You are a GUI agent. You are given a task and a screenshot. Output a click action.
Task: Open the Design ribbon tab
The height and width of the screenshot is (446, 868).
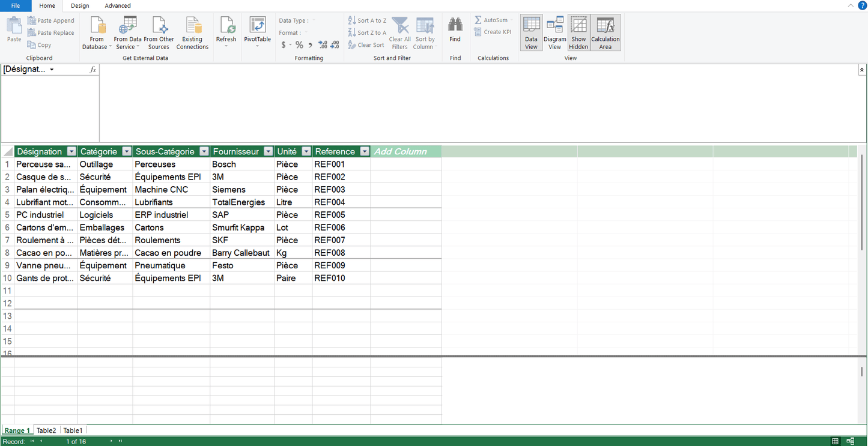pyautogui.click(x=80, y=6)
